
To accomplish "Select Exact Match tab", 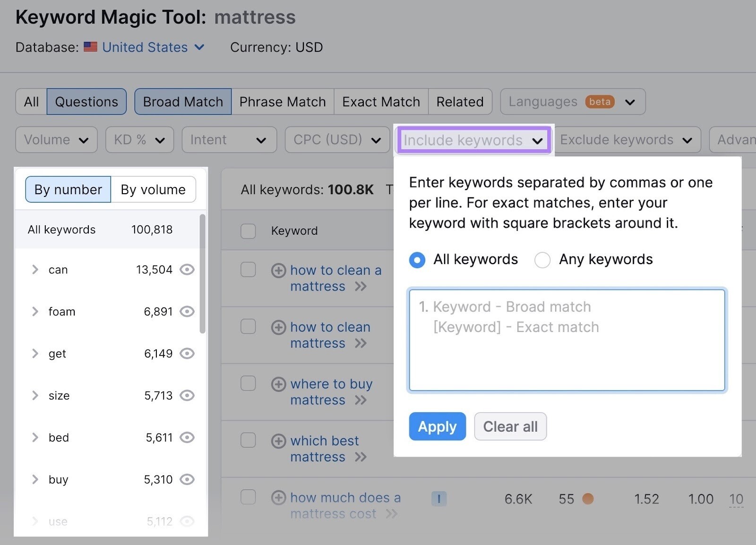I will click(x=381, y=102).
